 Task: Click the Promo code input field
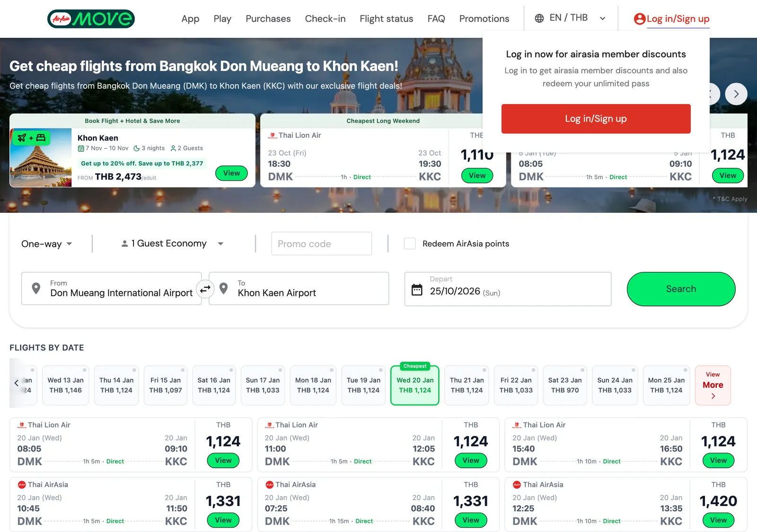pyautogui.click(x=322, y=244)
